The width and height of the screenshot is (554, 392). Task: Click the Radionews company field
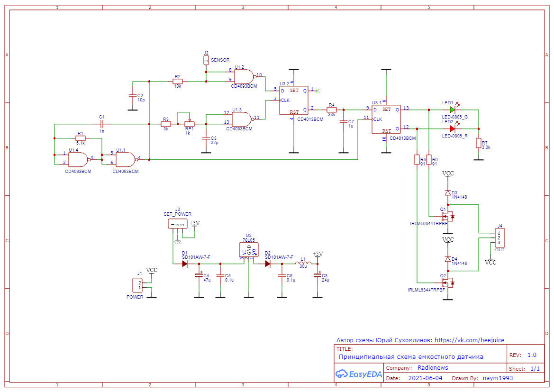point(433,368)
